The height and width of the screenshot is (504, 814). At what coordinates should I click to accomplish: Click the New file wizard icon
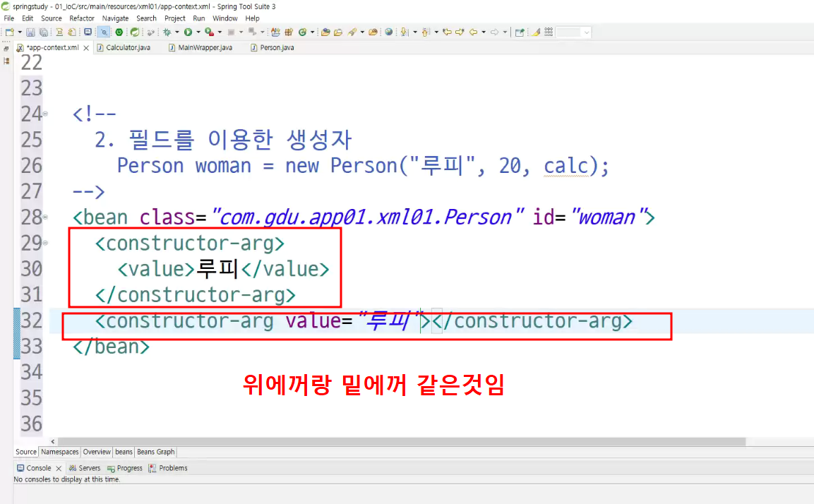pyautogui.click(x=9, y=32)
